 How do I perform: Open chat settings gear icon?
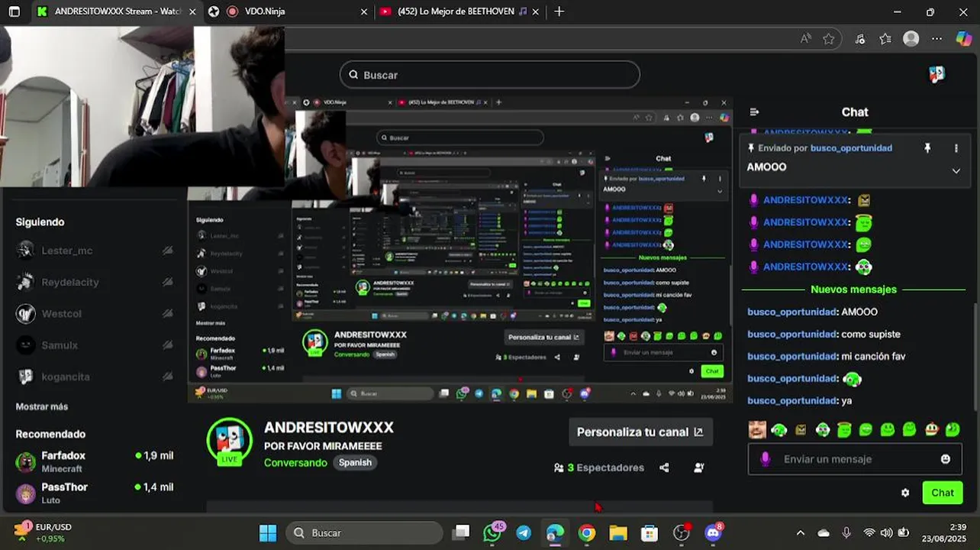coord(905,493)
